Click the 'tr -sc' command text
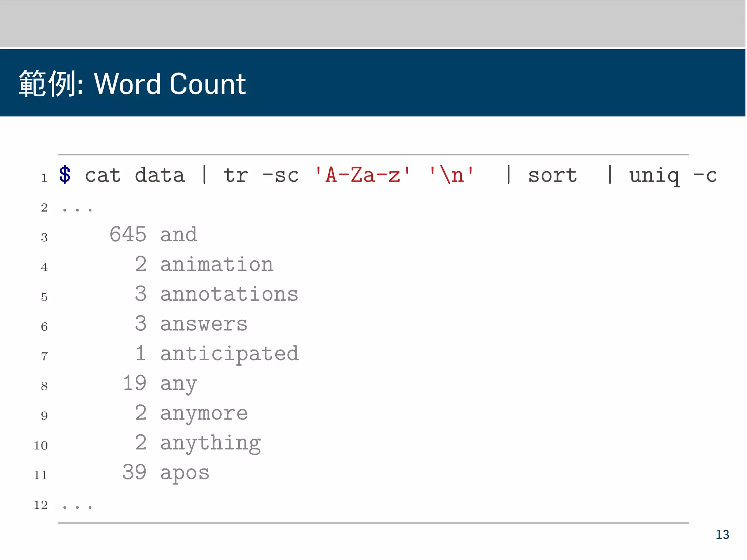 261,175
